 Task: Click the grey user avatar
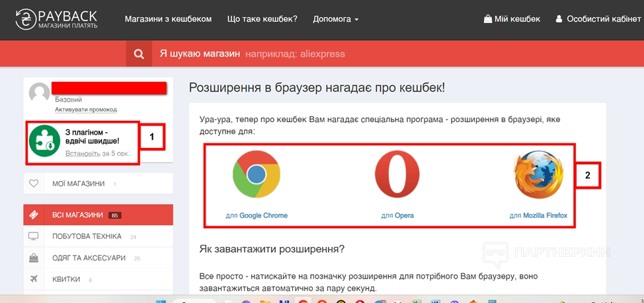[40, 92]
